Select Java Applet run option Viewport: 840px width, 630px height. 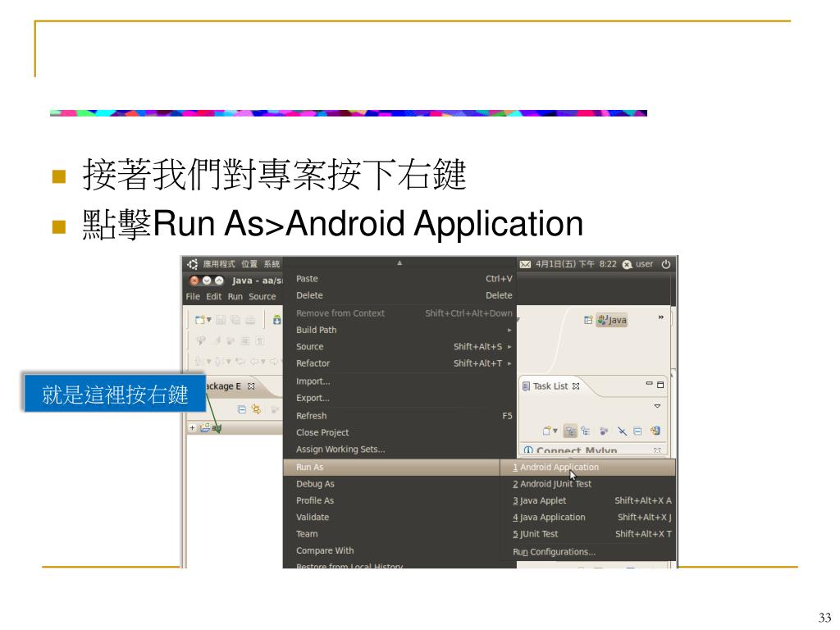587,500
